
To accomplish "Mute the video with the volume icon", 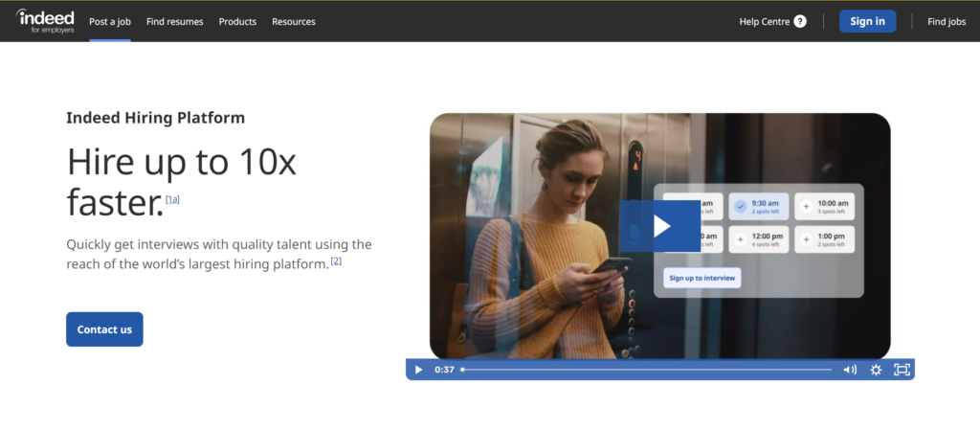I will tap(850, 370).
